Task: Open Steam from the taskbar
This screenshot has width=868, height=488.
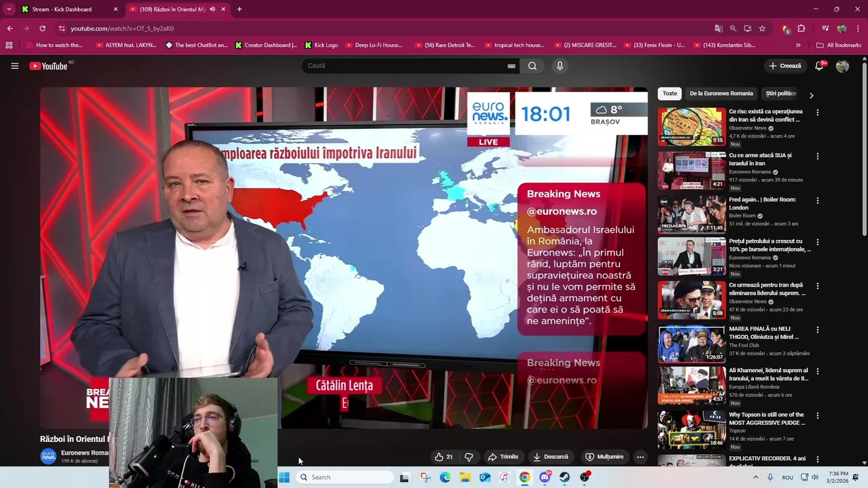Action: 564,477
